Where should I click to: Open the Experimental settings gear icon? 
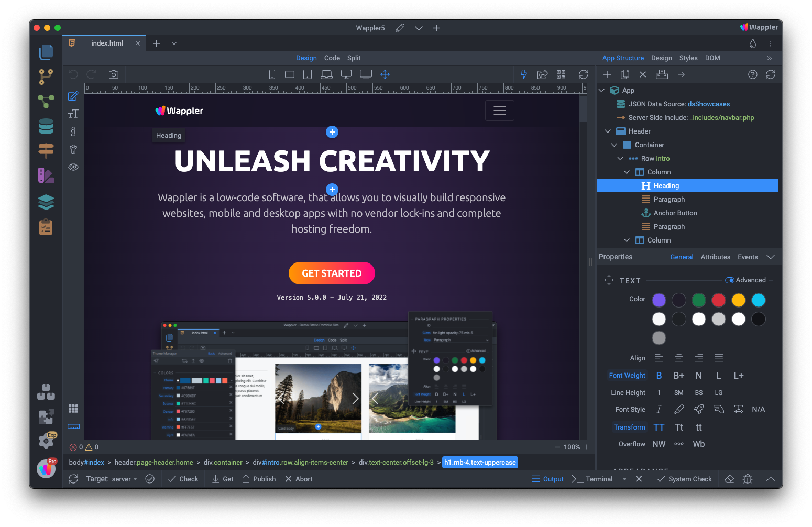(46, 441)
